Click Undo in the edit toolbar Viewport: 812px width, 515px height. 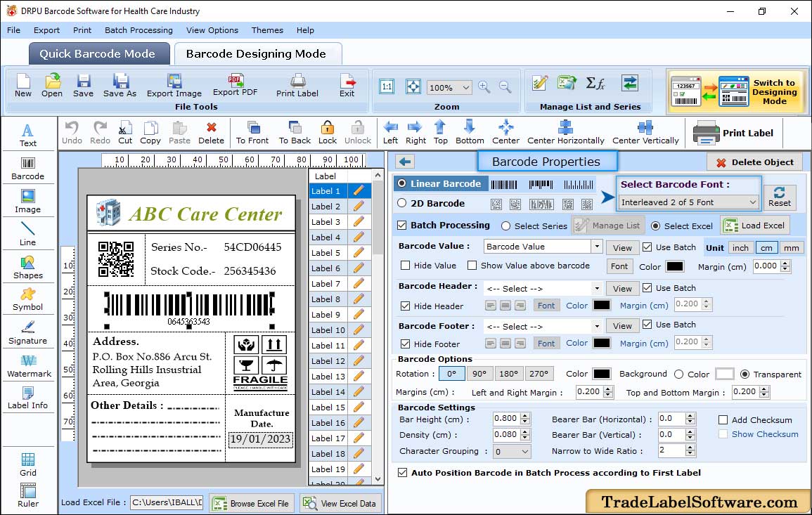click(x=72, y=133)
